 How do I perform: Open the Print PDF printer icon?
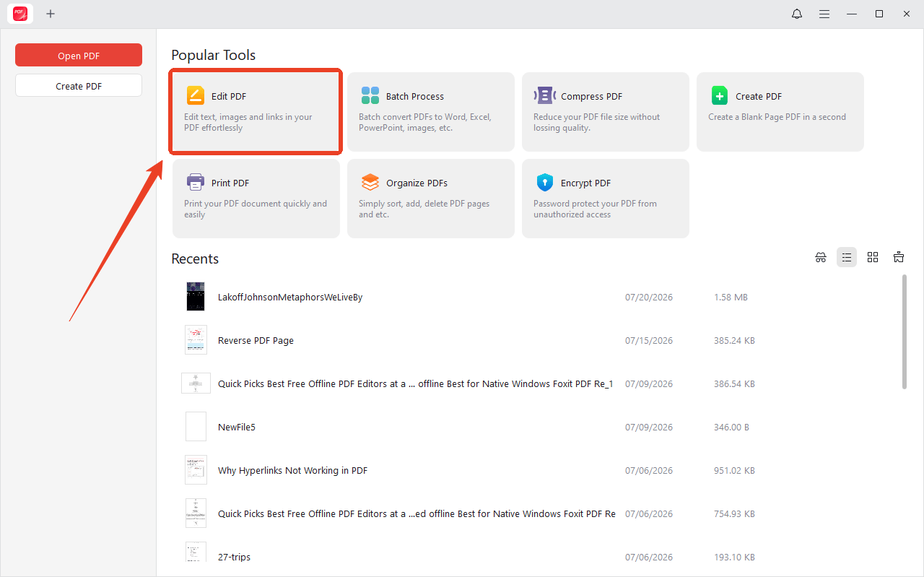[x=196, y=183]
